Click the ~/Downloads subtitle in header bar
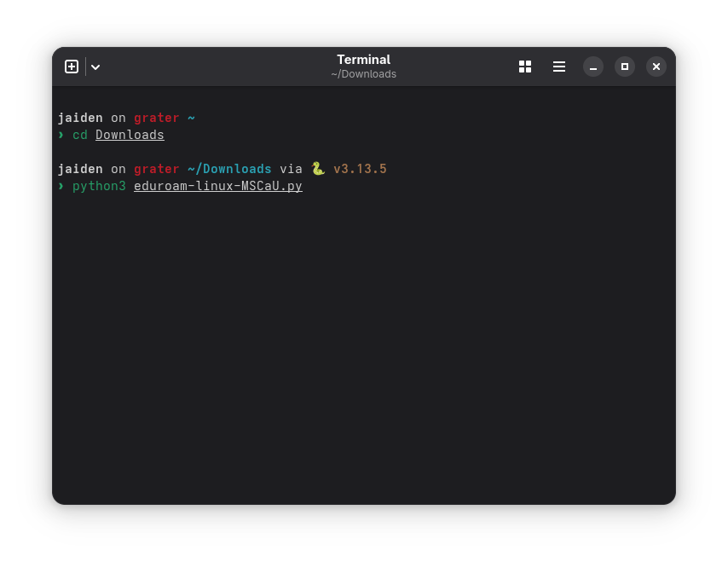The image size is (728, 562). [x=363, y=74]
